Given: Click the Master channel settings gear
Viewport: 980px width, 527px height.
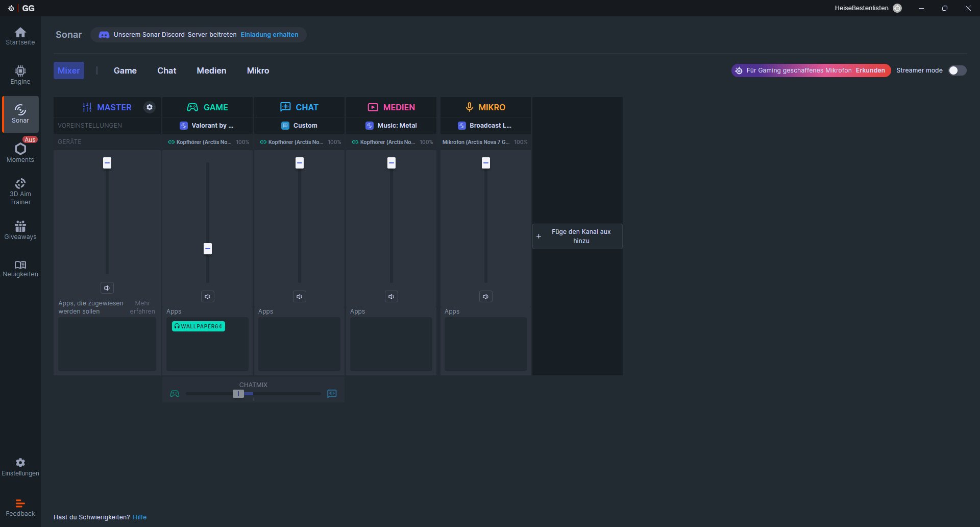Looking at the screenshot, I should [150, 107].
